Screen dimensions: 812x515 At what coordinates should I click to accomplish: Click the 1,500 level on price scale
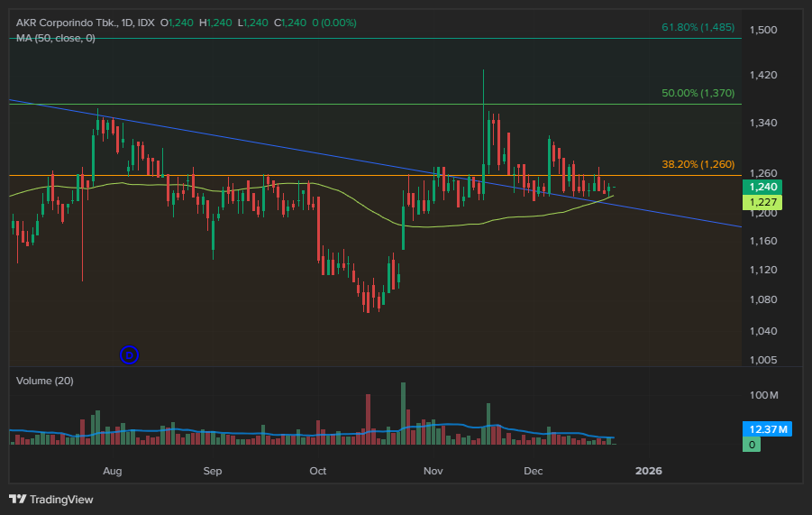point(765,30)
